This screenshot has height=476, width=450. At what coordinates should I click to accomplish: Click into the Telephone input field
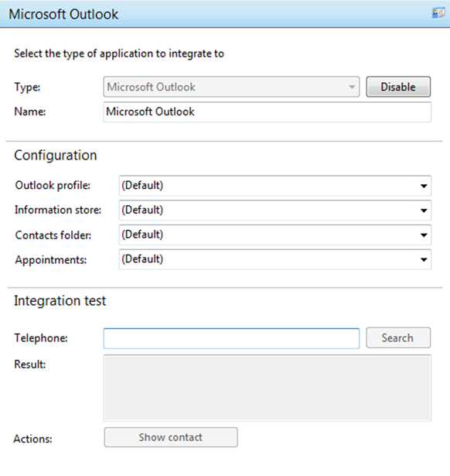[x=231, y=338]
